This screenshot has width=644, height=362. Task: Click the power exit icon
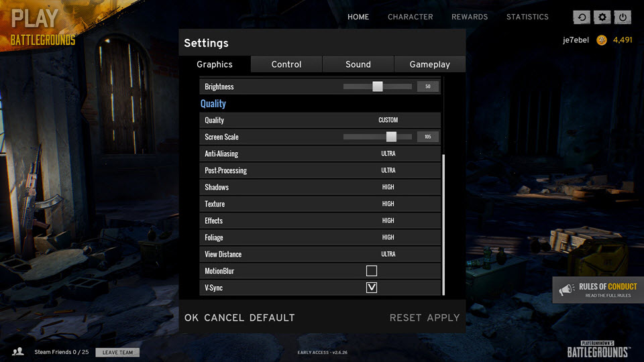click(623, 17)
